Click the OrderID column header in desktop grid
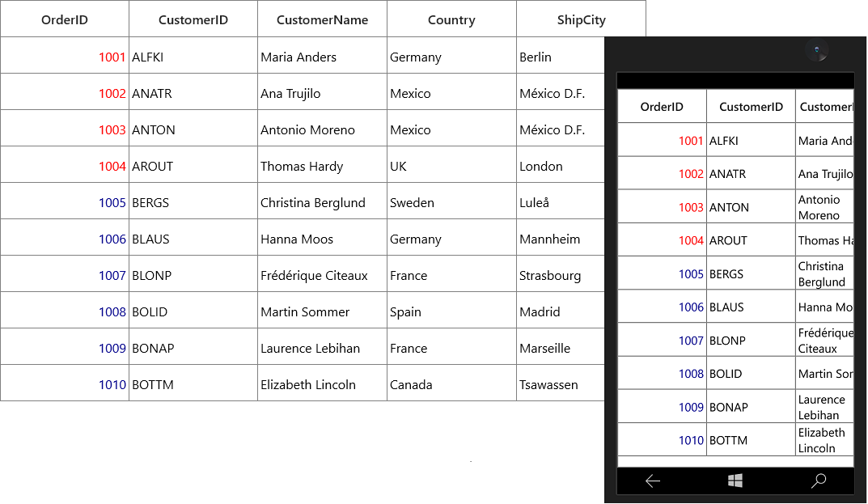Screen dimensions: 868x504 click(65, 19)
